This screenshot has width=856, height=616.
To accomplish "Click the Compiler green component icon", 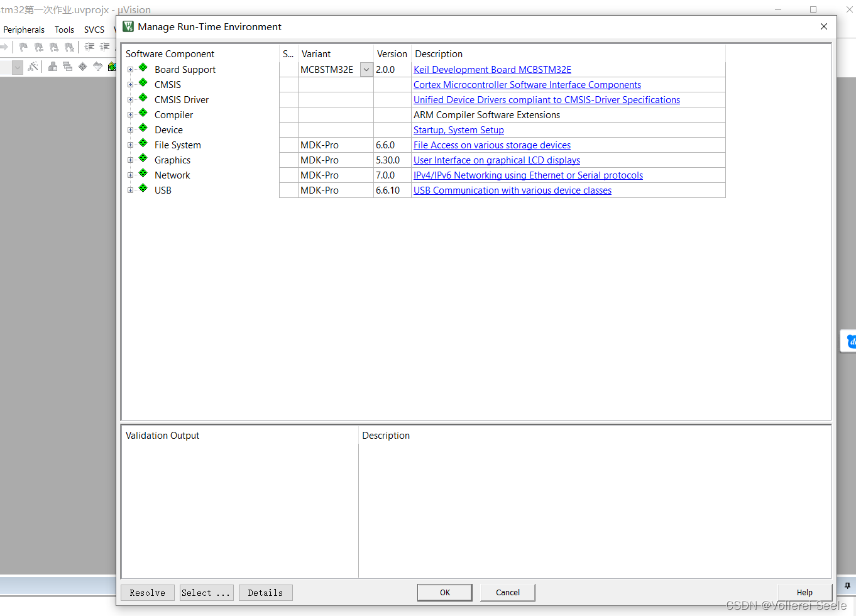I will point(143,113).
